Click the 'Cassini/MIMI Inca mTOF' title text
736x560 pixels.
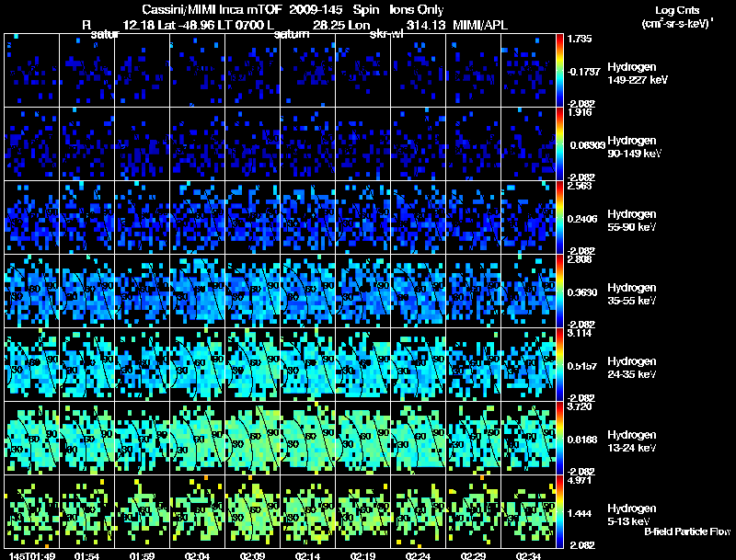(x=212, y=10)
